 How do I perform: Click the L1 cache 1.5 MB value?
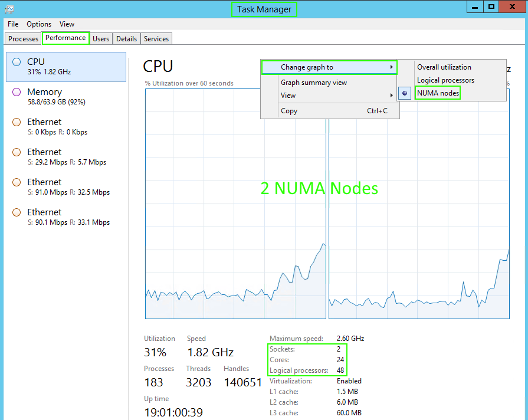[347, 392]
